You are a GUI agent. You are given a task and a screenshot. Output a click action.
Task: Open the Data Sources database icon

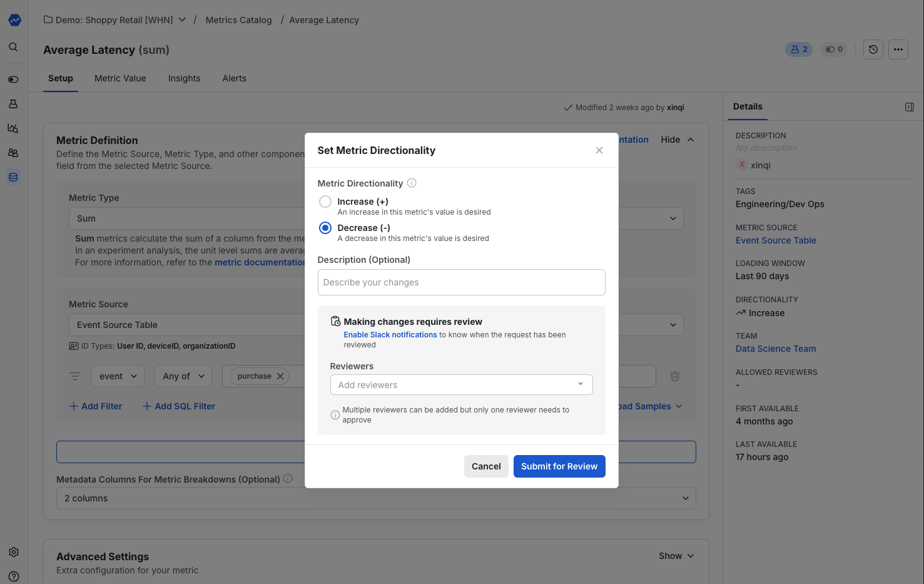[13, 177]
